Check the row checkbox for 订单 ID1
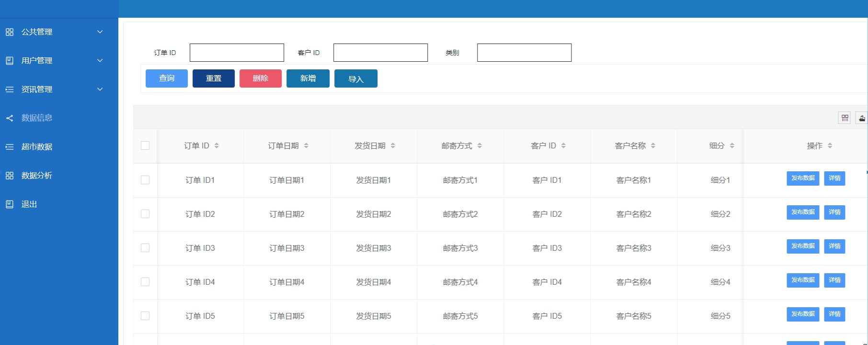The image size is (868, 345). [145, 180]
